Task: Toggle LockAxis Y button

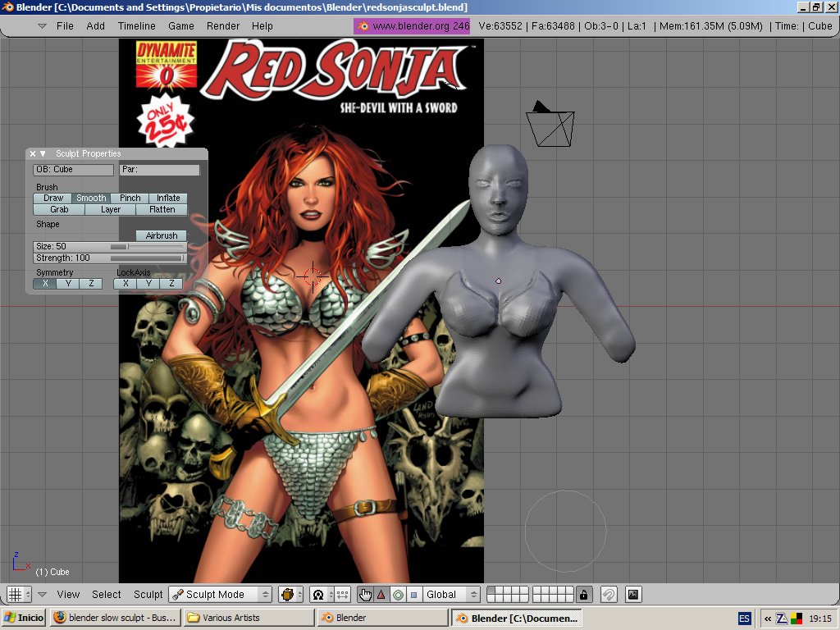Action: pyautogui.click(x=148, y=284)
